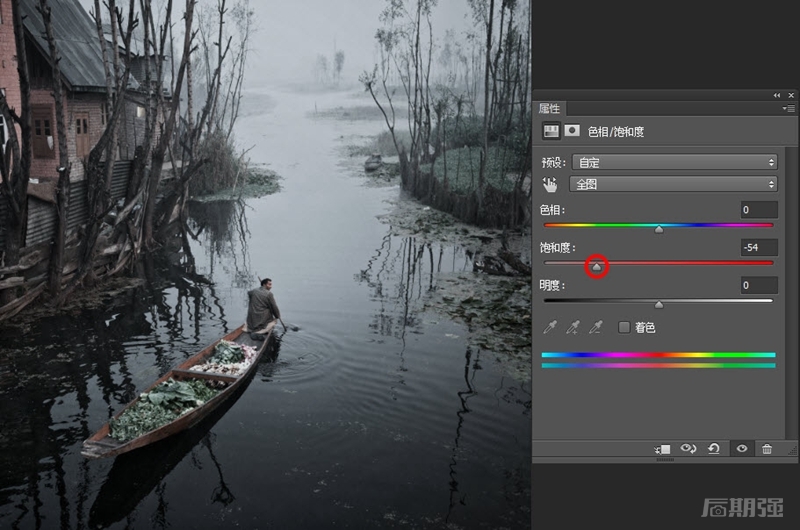
Task: Select the add-to-sample eyedropper tool
Action: click(x=572, y=327)
